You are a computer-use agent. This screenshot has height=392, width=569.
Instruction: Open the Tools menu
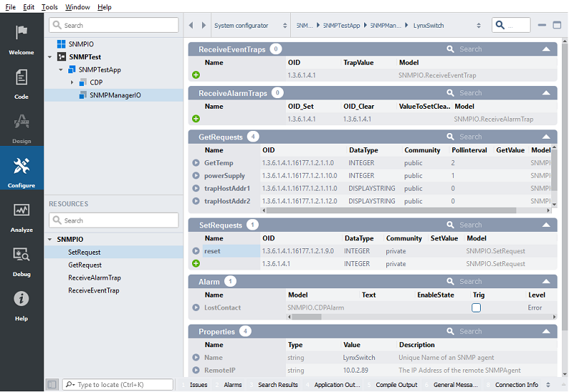pyautogui.click(x=50, y=7)
